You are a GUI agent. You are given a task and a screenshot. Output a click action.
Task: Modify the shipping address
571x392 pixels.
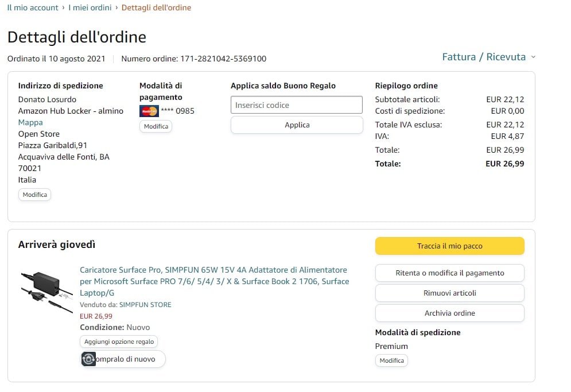coord(34,195)
